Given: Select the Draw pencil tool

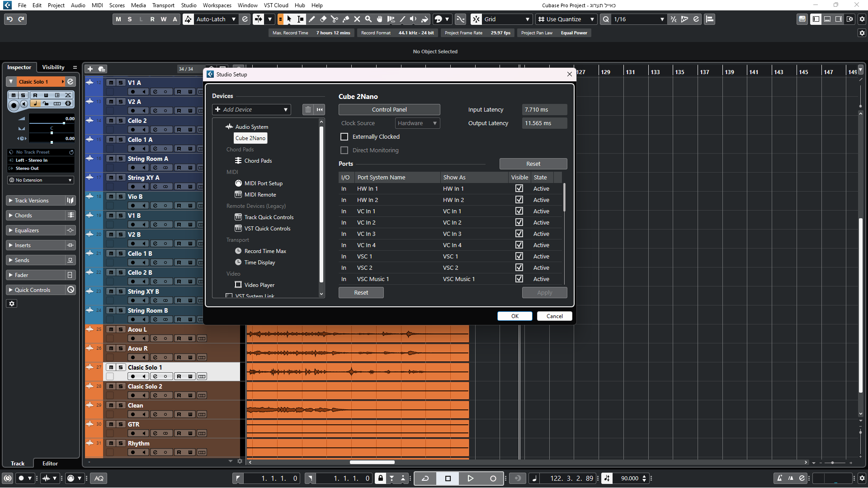Looking at the screenshot, I should pos(312,19).
